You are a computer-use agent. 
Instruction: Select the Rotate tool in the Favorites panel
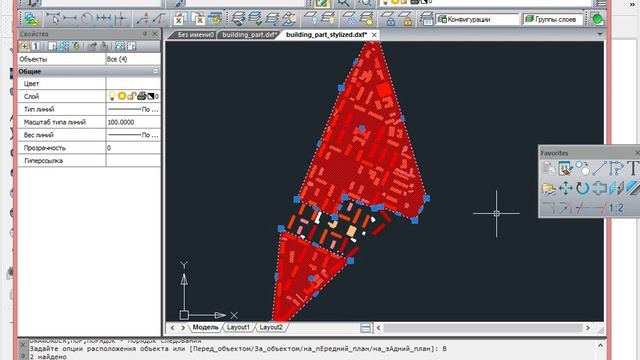[x=582, y=188]
